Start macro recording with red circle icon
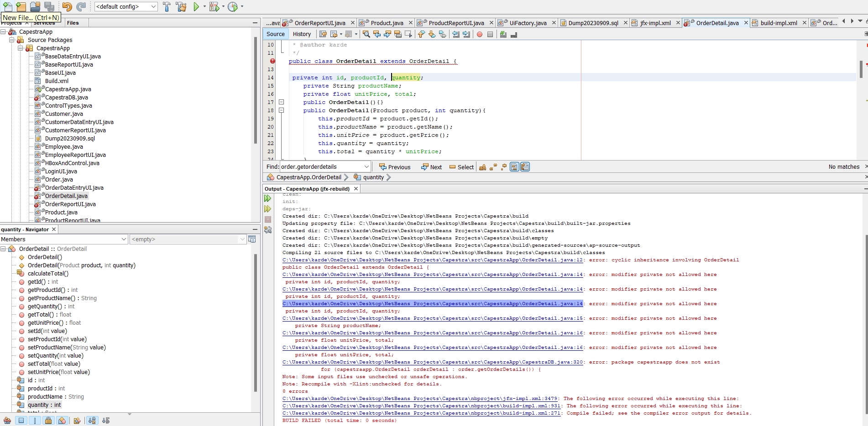868x426 pixels. pos(480,34)
